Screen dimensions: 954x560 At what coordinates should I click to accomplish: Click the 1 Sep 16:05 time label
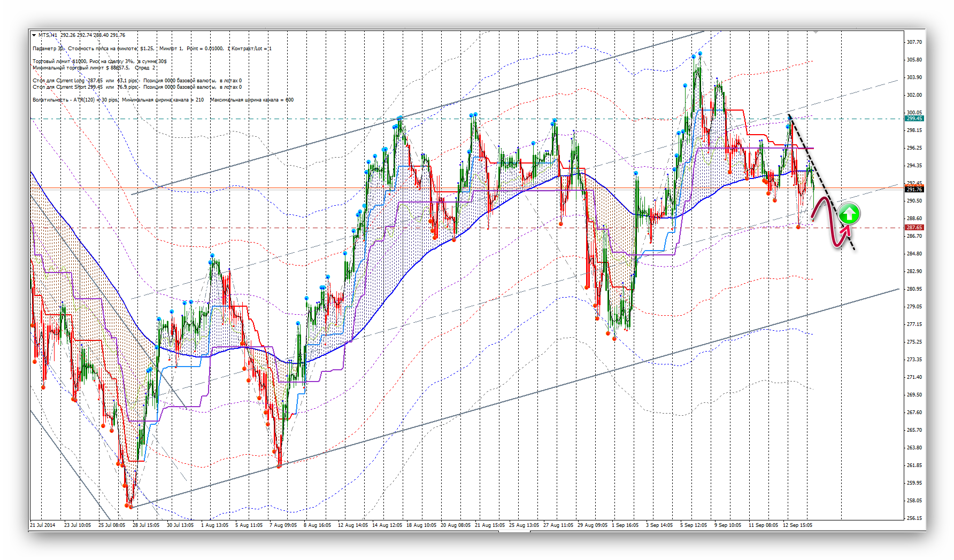[625, 525]
